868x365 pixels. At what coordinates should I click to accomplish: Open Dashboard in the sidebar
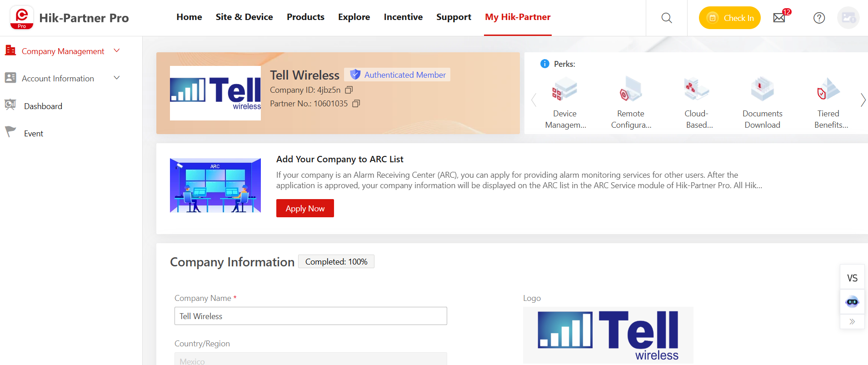pos(43,106)
